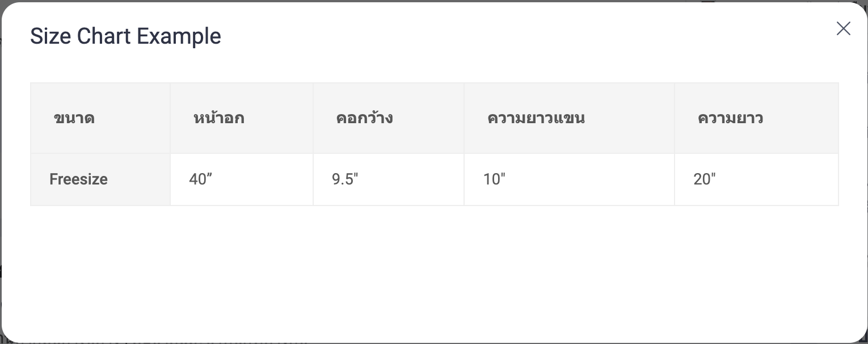Click the 40" chest value cell
This screenshot has height=344, width=868.
click(x=242, y=179)
